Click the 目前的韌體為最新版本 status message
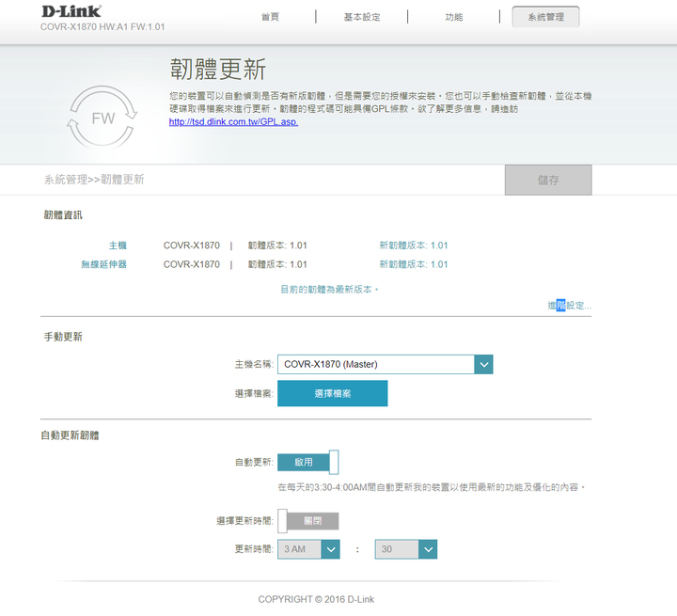This screenshot has width=677, height=616. point(329,290)
